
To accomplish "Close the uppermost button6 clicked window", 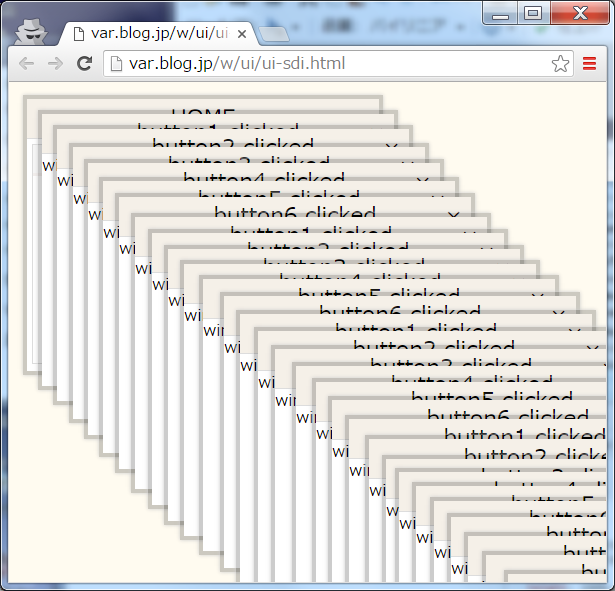I will (453, 214).
